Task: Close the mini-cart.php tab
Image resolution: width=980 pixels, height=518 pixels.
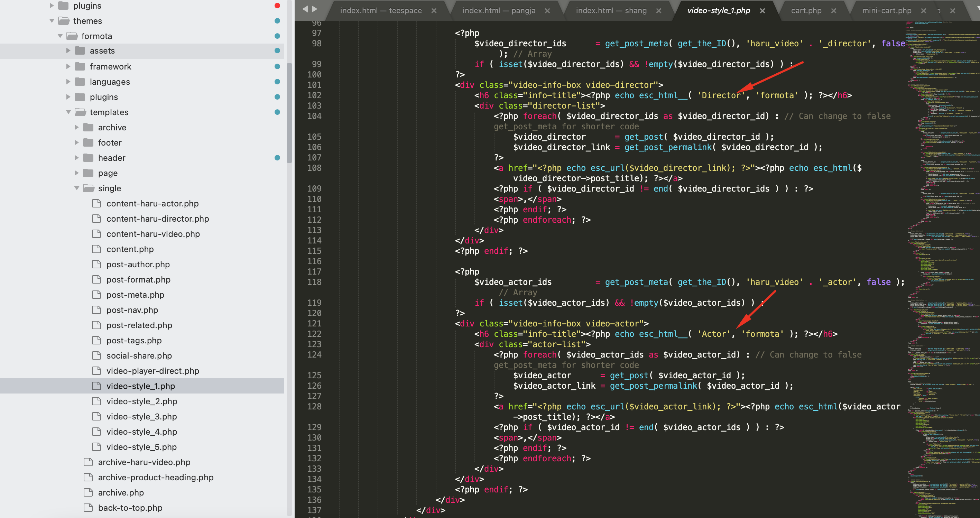Action: [923, 11]
